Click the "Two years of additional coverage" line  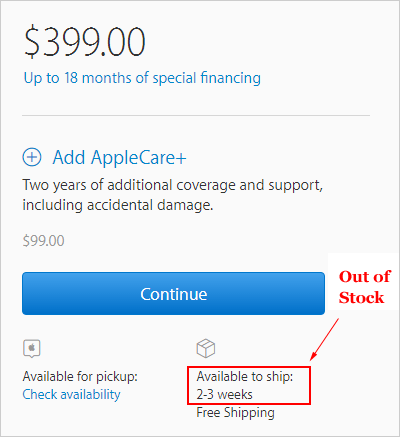(x=173, y=185)
